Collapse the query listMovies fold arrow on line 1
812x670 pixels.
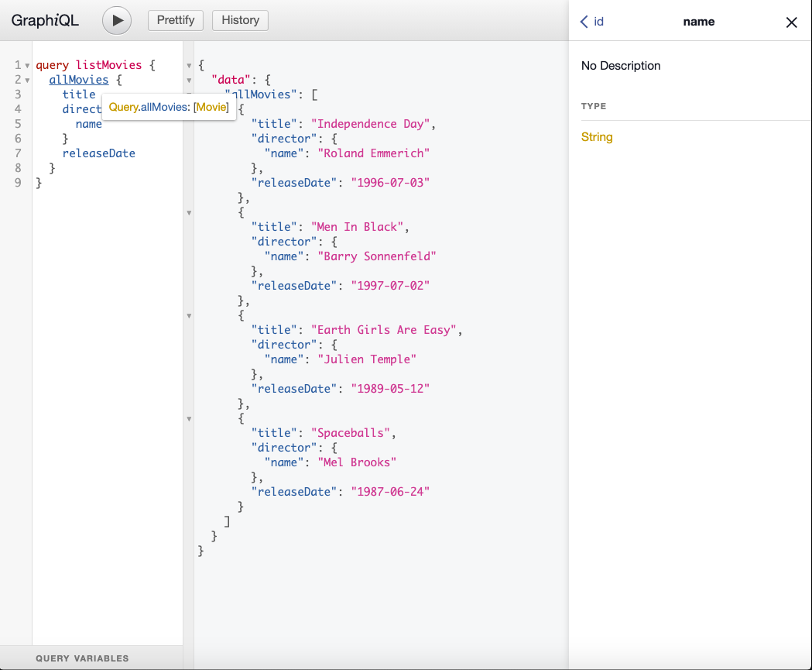coord(27,66)
